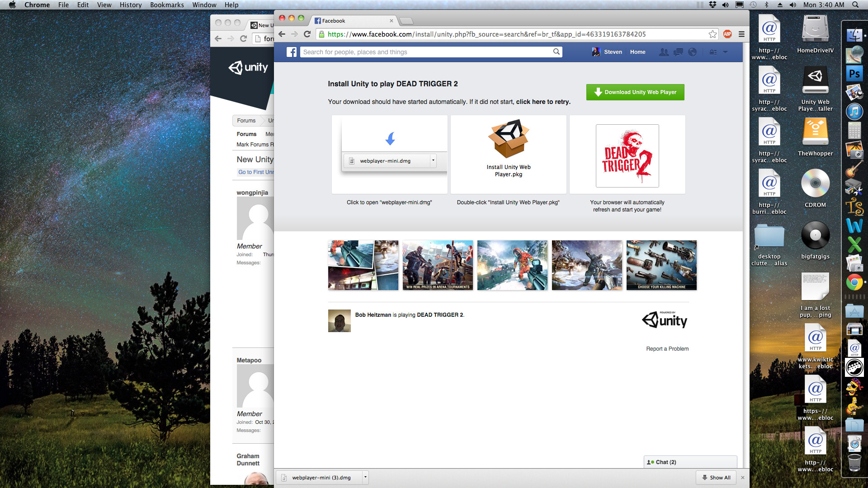Screen dimensions: 868x488
Task: Click the Facebook friend requests icon
Action: [x=664, y=52]
